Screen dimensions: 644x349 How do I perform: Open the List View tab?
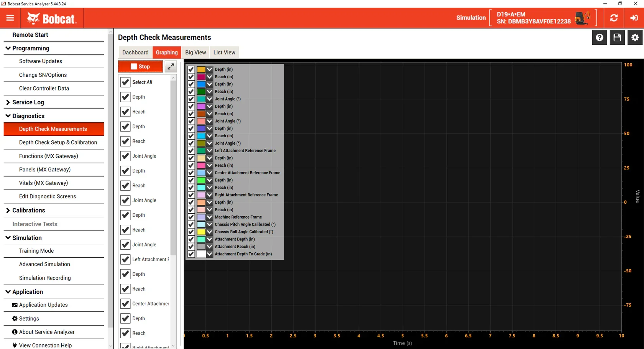click(x=224, y=53)
